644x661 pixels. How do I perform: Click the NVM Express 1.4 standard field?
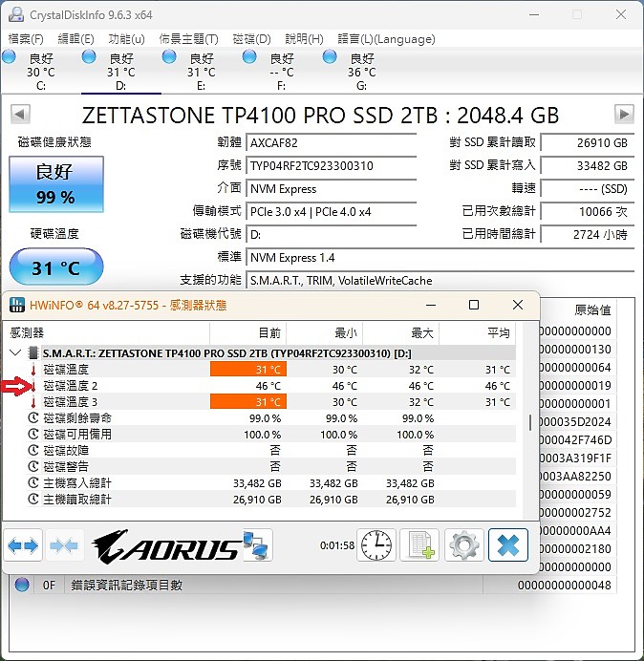[x=440, y=257]
